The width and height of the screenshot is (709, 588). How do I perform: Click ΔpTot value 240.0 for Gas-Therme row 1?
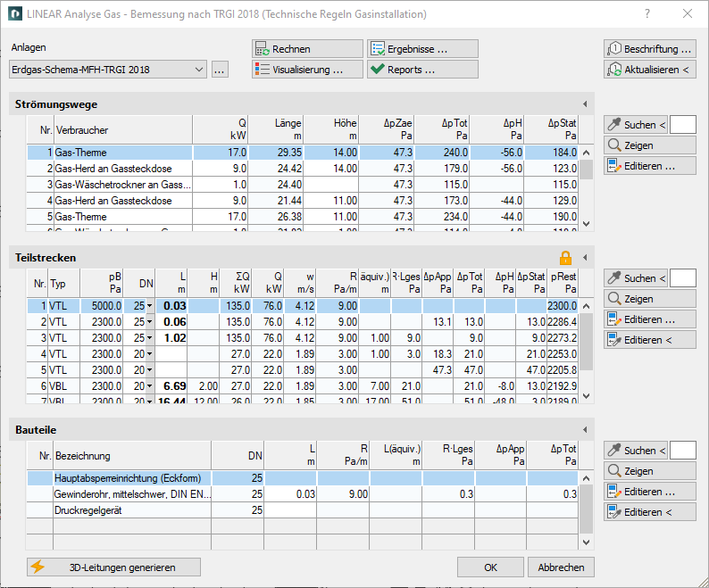(x=443, y=153)
